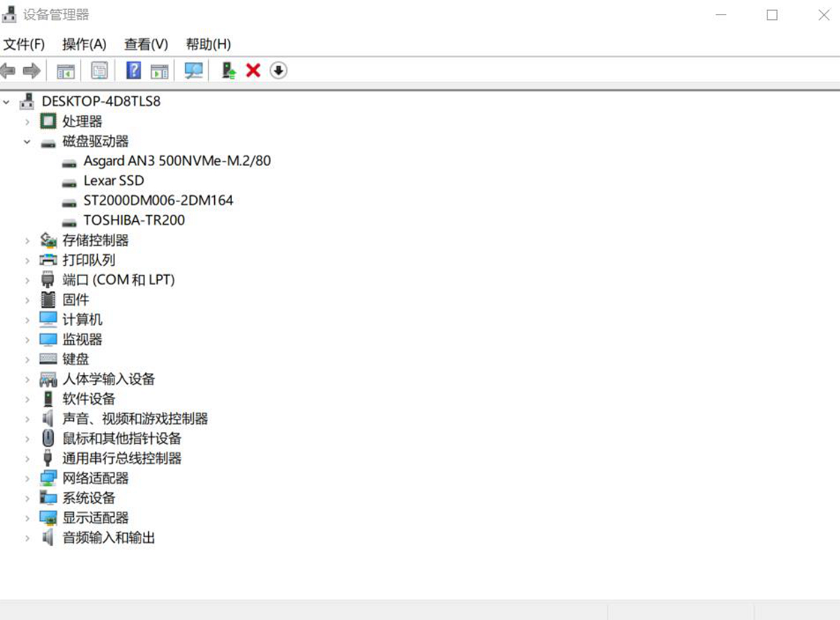Click the printer icon beside 打印队列
Viewport: 840px width, 620px height.
[x=48, y=260]
